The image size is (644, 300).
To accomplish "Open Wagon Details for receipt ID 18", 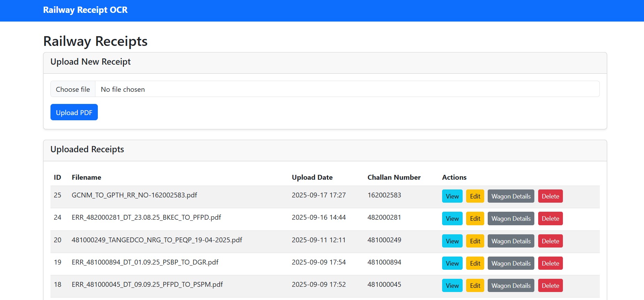I will (x=511, y=286).
